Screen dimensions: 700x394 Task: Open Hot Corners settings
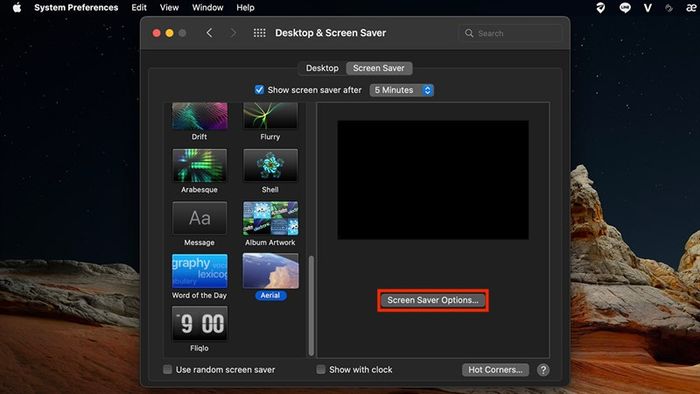coord(495,370)
